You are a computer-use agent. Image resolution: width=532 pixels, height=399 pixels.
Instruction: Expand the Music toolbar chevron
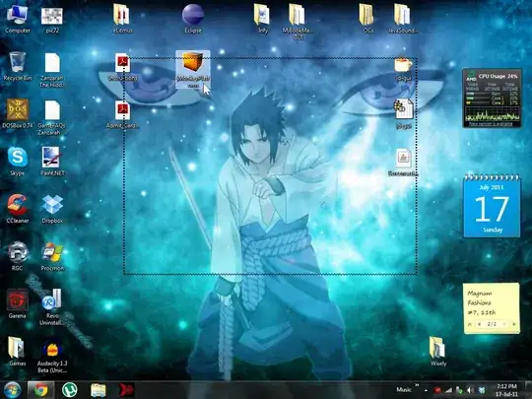[417, 385]
